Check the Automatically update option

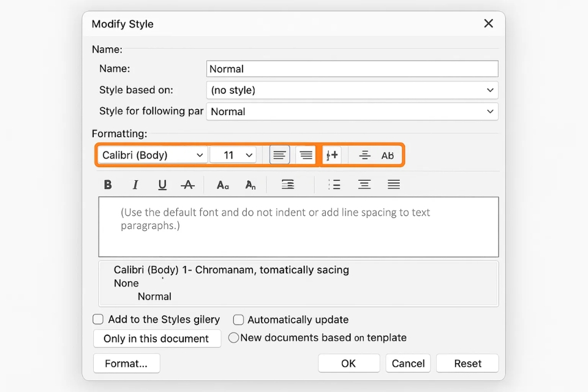point(239,320)
